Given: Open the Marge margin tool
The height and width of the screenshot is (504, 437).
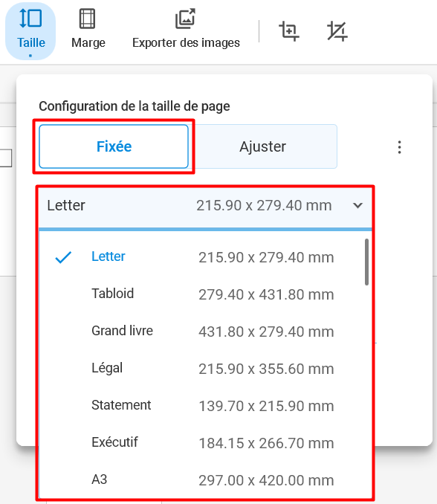Looking at the screenshot, I should click(x=88, y=29).
